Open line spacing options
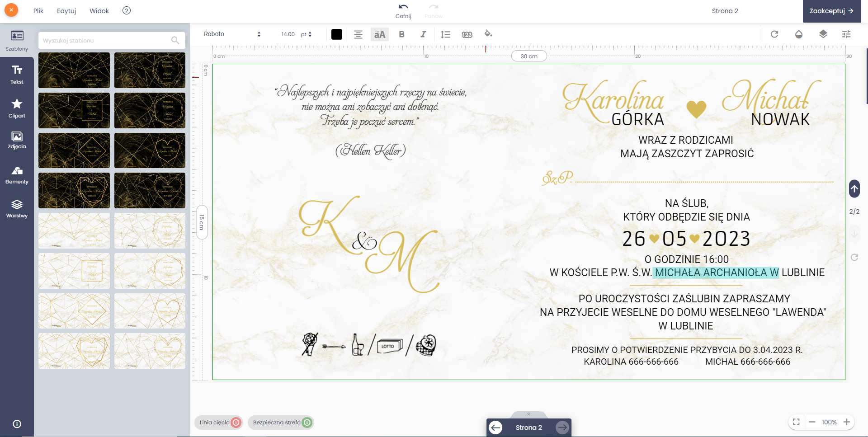This screenshot has width=868, height=437. (445, 34)
